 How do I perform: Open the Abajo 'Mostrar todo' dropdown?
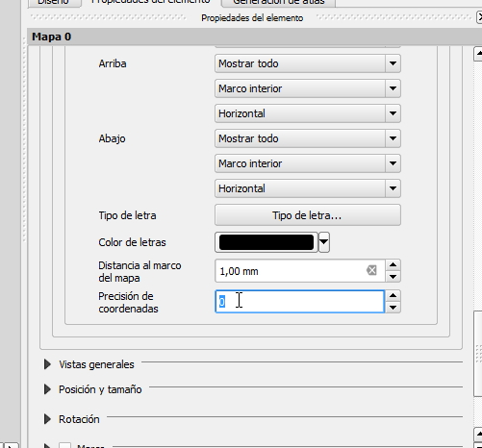click(x=308, y=138)
